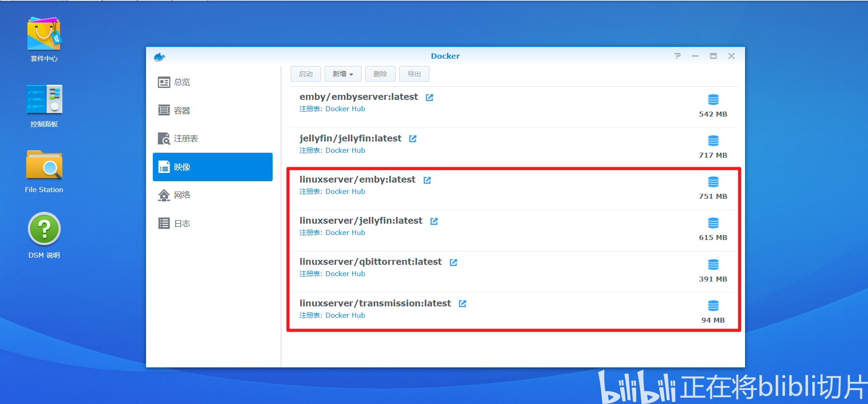Screen dimensions: 868x404
Task: Select the jellyfin/jellyfin:latest image name
Action: (350, 138)
